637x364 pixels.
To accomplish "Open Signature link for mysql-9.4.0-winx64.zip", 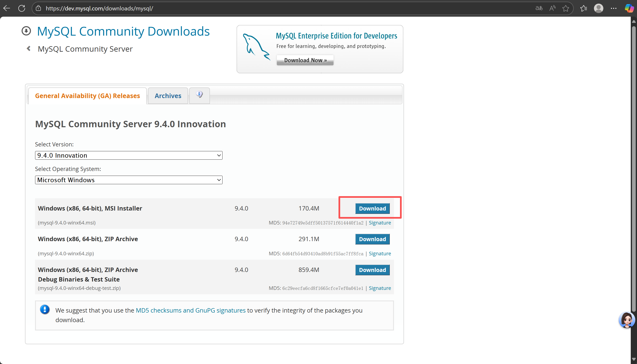I will click(380, 253).
